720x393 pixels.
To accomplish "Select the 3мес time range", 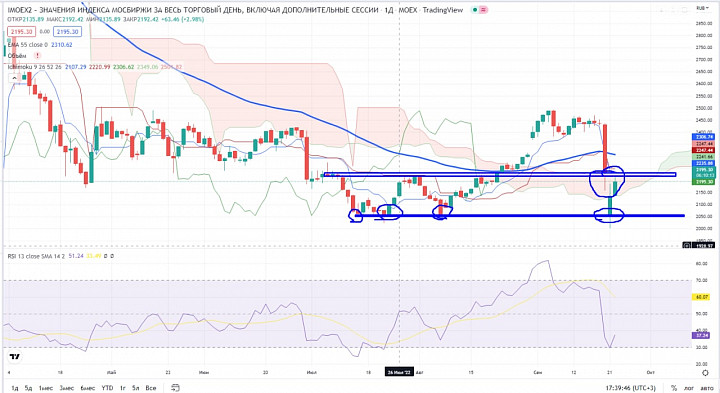I will (67, 388).
